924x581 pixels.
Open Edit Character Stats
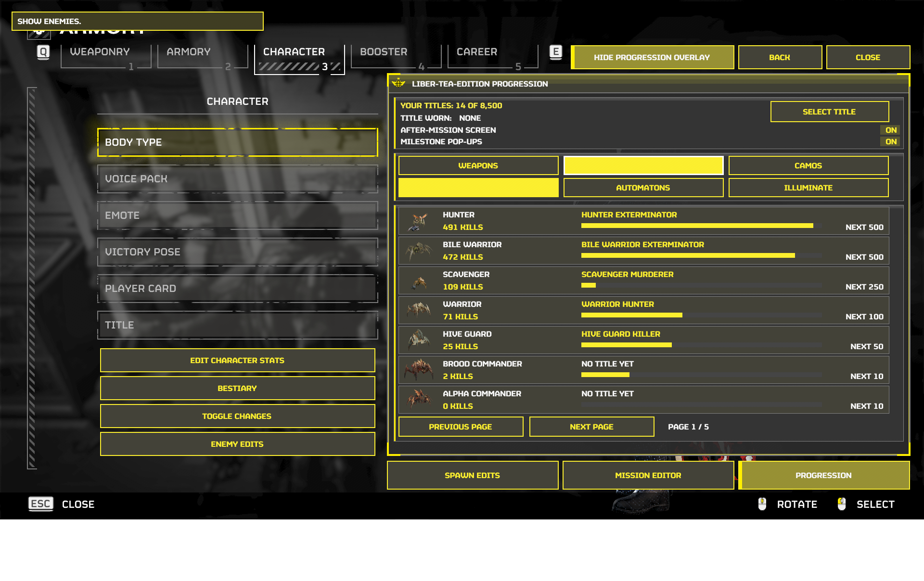pyautogui.click(x=237, y=360)
